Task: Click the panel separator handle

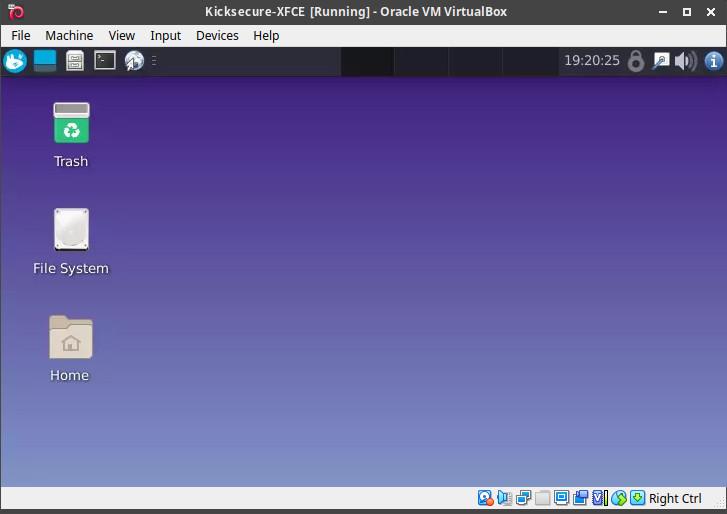Action: point(155,61)
